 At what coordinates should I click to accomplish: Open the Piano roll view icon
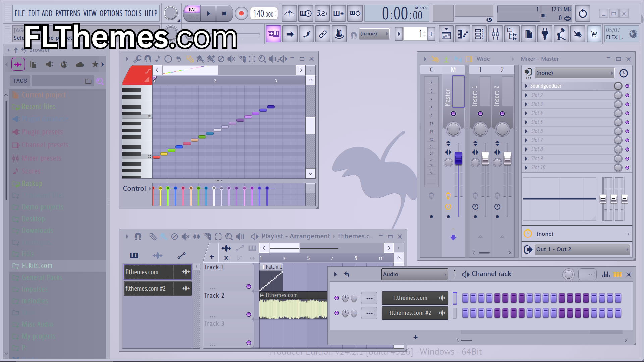pyautogui.click(x=463, y=34)
